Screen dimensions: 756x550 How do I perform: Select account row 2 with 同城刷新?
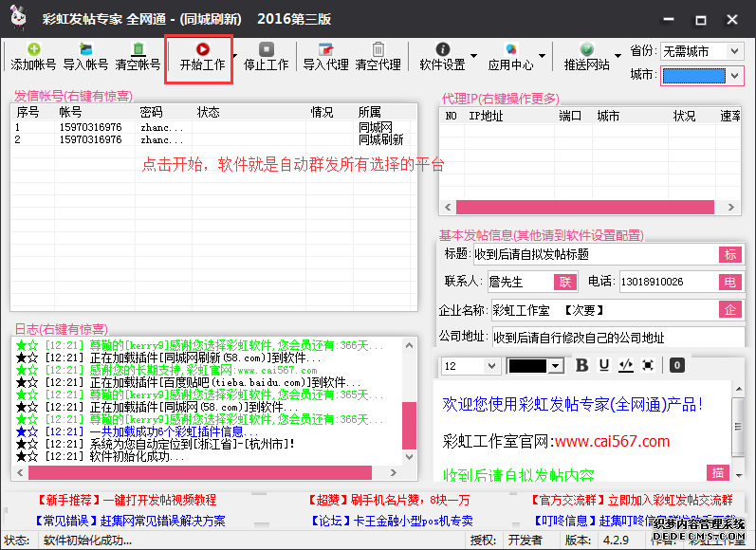point(213,139)
